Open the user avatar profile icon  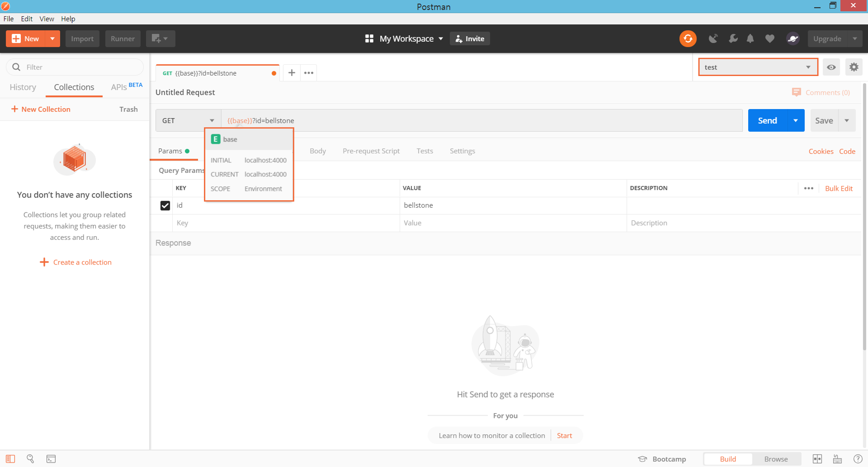tap(793, 39)
